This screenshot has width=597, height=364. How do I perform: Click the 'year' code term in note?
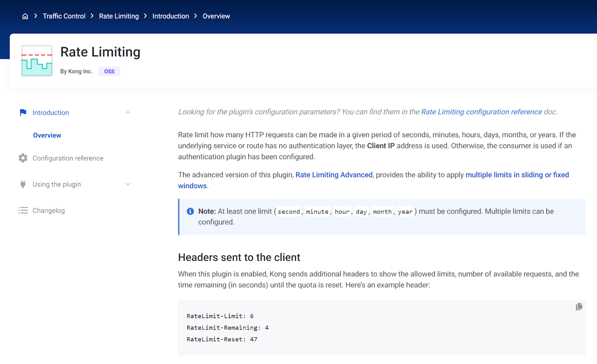(x=405, y=211)
